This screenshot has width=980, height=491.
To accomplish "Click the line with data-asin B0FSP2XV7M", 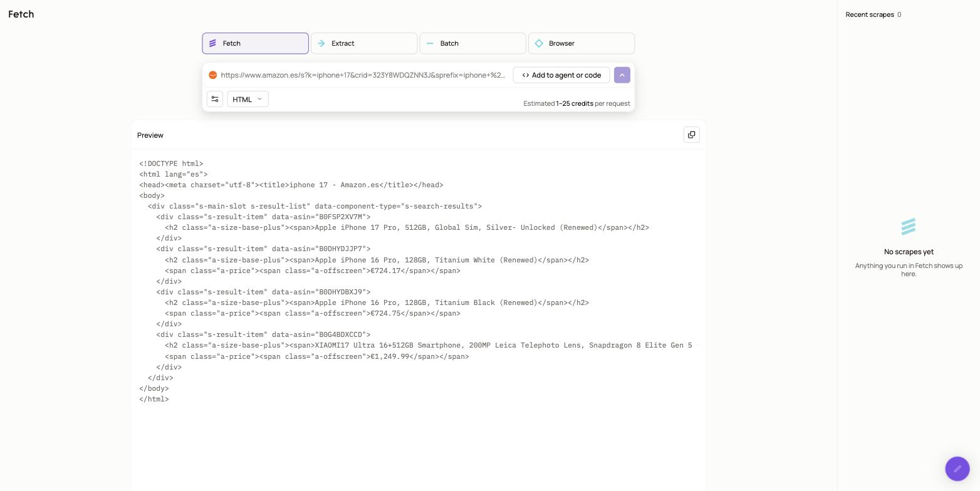I will click(263, 217).
